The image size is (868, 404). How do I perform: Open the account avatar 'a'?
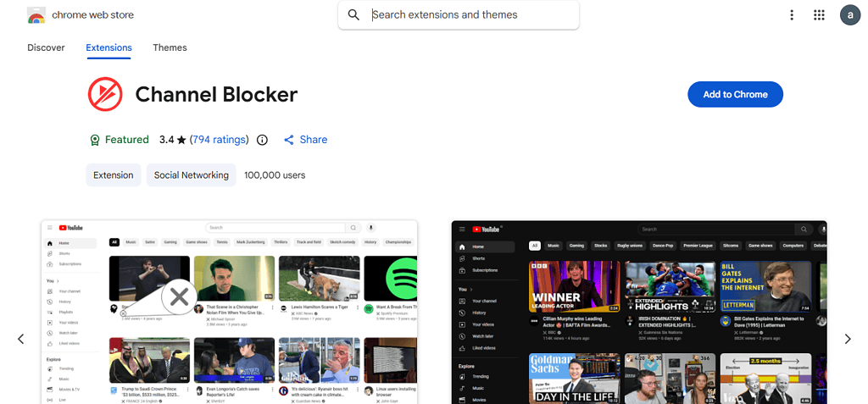(849, 15)
